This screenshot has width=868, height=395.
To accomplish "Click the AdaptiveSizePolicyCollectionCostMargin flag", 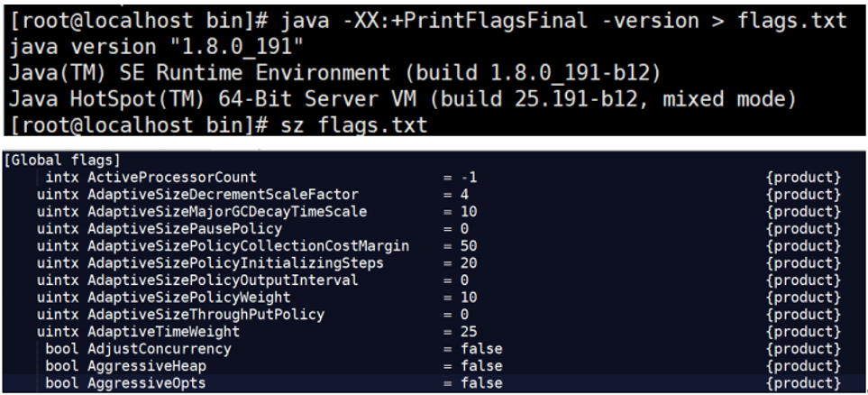I will pyautogui.click(x=248, y=246).
